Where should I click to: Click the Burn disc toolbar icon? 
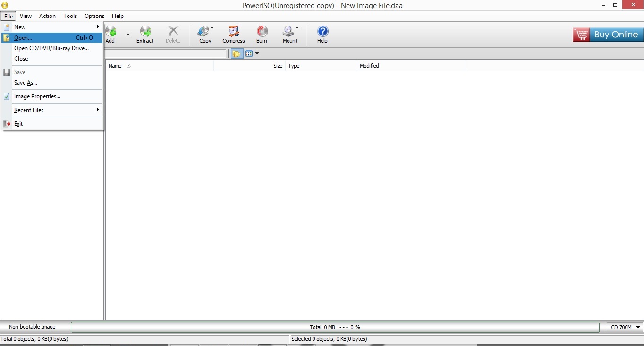click(262, 32)
